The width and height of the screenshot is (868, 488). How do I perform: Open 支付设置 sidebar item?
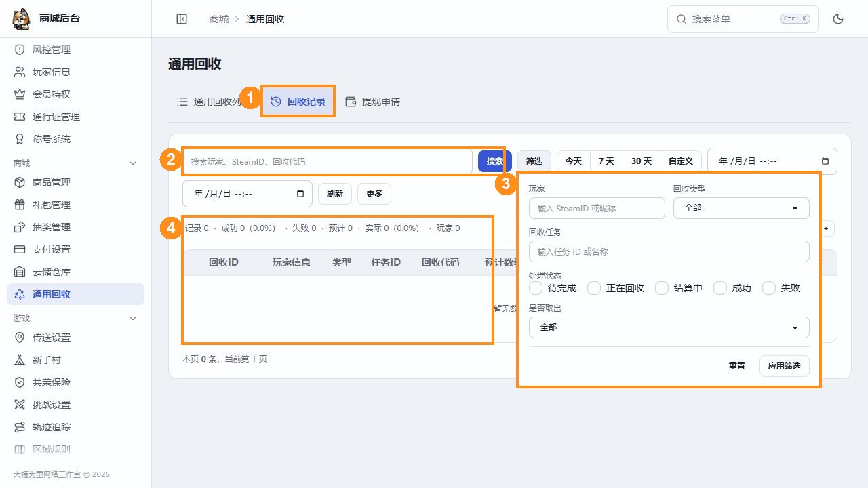(x=75, y=249)
